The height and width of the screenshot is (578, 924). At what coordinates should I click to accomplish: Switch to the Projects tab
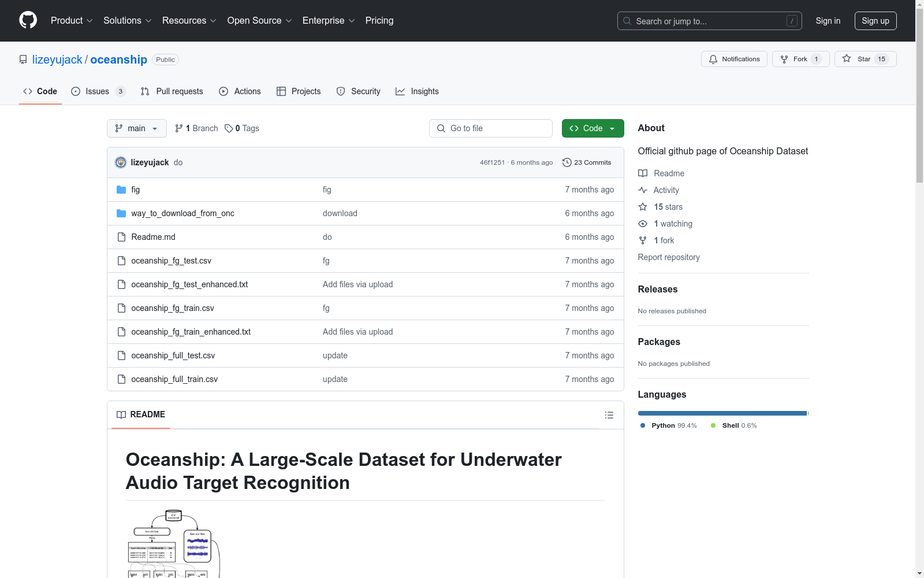tap(299, 91)
